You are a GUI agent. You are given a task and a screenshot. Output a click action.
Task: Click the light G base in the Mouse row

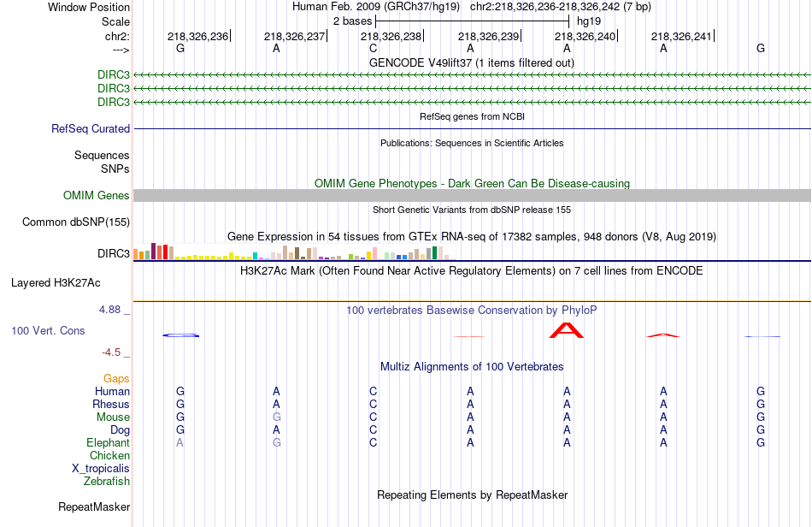277,417
